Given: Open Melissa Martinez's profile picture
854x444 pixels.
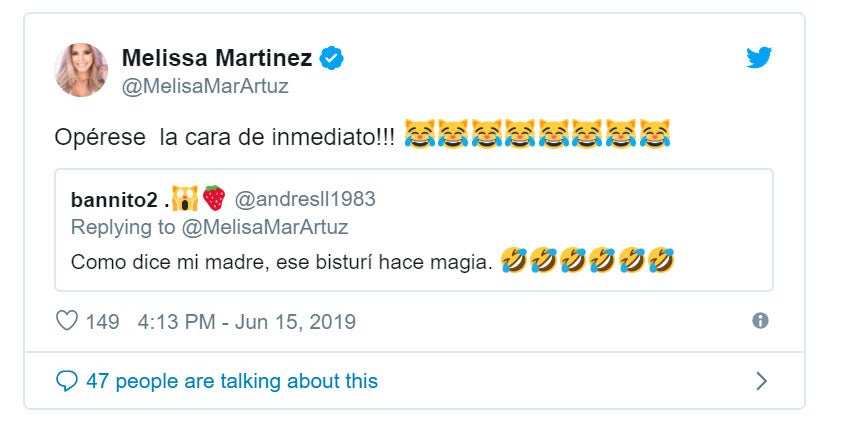Looking at the screenshot, I should 82,70.
